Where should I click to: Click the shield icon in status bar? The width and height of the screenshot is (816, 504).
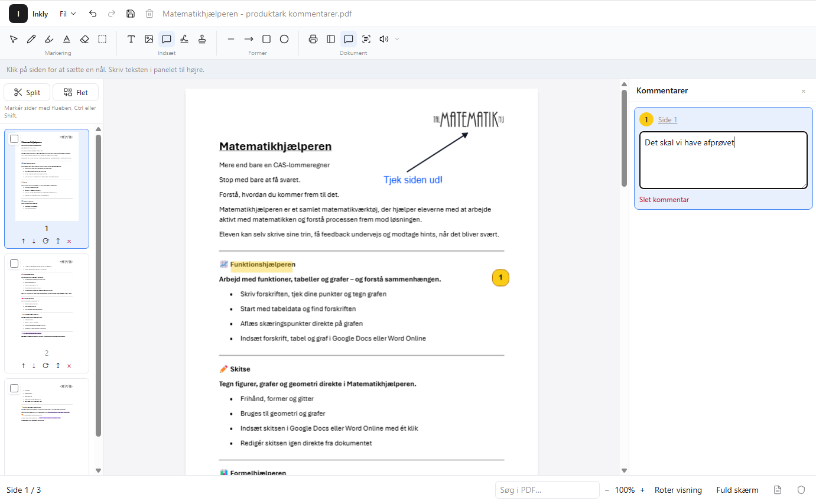point(801,490)
